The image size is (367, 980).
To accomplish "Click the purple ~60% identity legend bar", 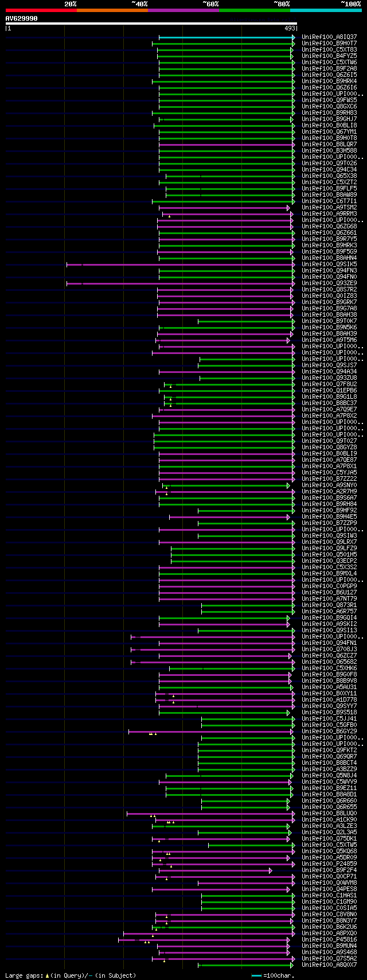I will point(183,10).
